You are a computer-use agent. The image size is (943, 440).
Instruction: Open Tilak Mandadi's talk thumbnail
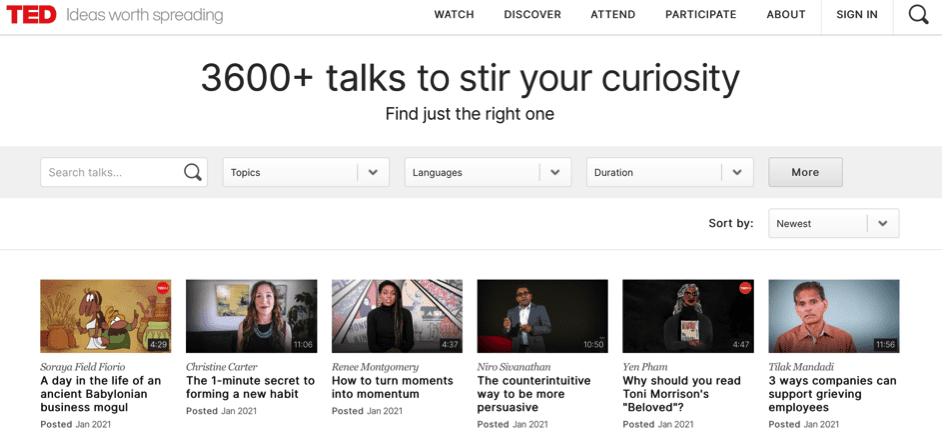[x=834, y=316]
